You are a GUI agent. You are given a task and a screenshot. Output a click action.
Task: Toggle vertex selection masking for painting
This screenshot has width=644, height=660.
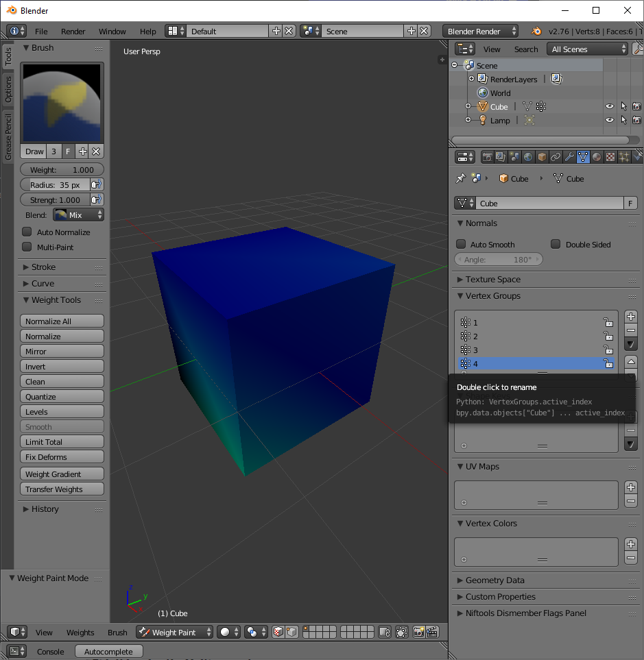[x=291, y=632]
